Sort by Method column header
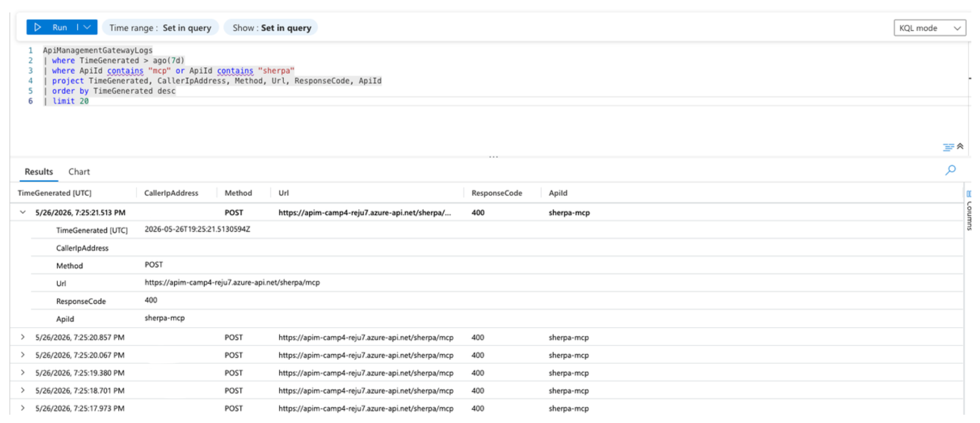 tap(238, 193)
